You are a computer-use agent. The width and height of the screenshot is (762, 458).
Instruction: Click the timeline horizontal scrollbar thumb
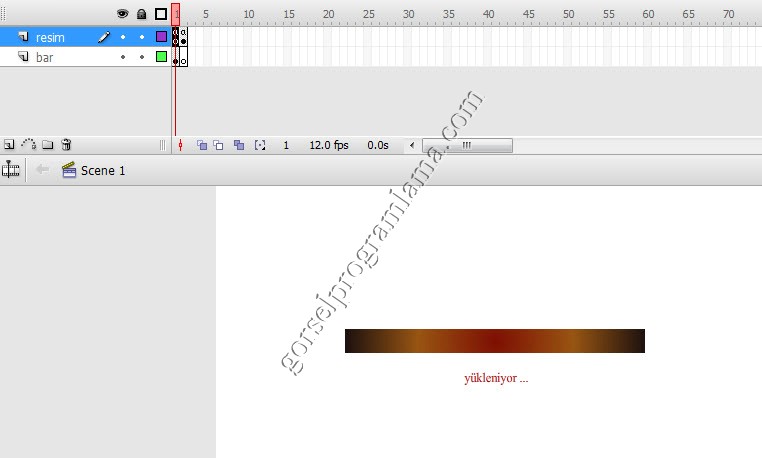coord(466,145)
